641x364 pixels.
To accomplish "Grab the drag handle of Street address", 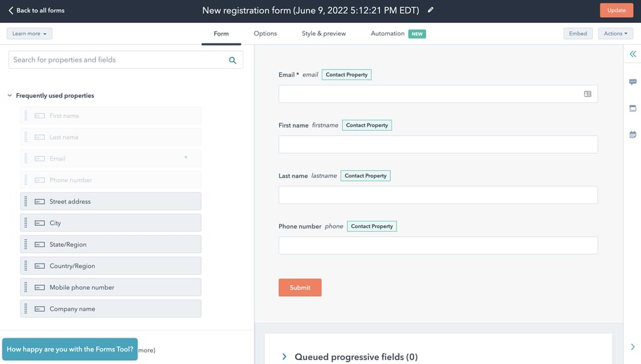I will pyautogui.click(x=26, y=202).
